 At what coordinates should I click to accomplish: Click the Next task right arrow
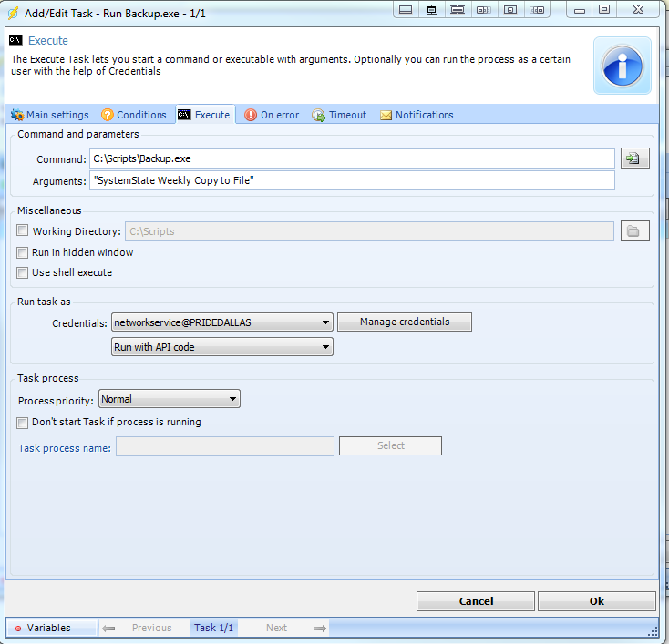pyautogui.click(x=319, y=628)
